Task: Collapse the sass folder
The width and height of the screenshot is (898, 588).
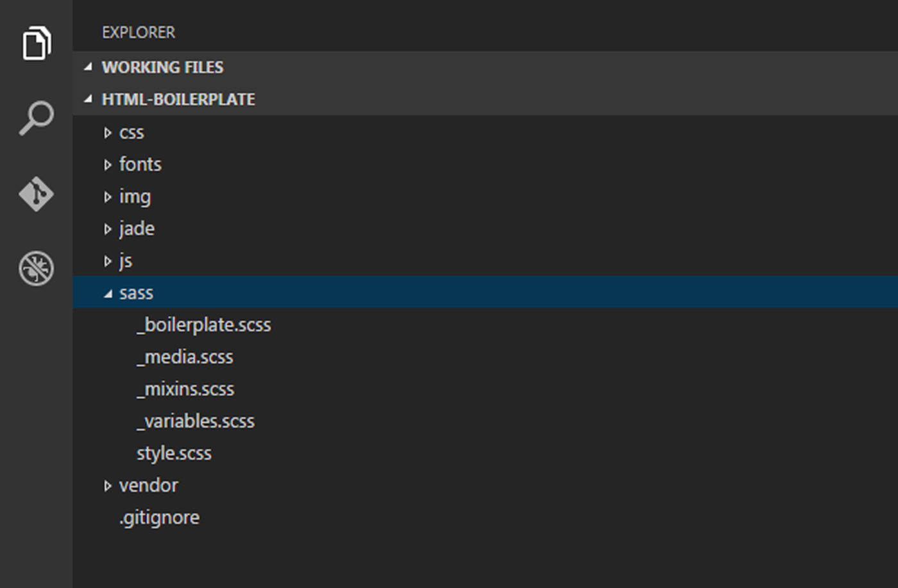Action: (136, 292)
